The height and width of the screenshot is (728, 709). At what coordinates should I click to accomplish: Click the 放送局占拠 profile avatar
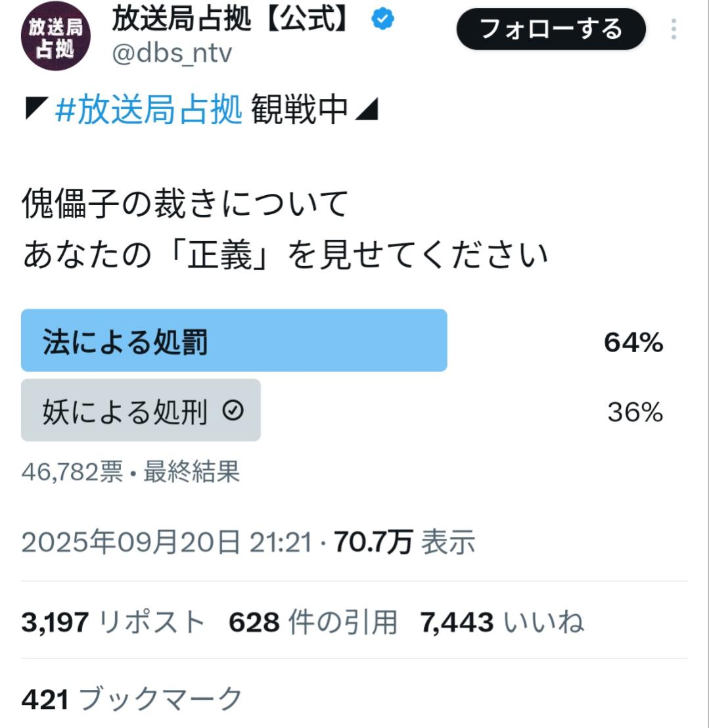point(55,36)
